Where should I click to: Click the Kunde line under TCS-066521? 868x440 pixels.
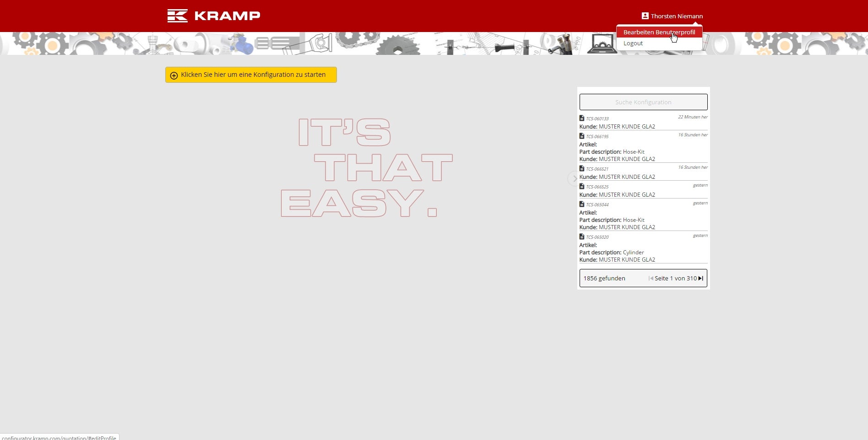coord(617,177)
